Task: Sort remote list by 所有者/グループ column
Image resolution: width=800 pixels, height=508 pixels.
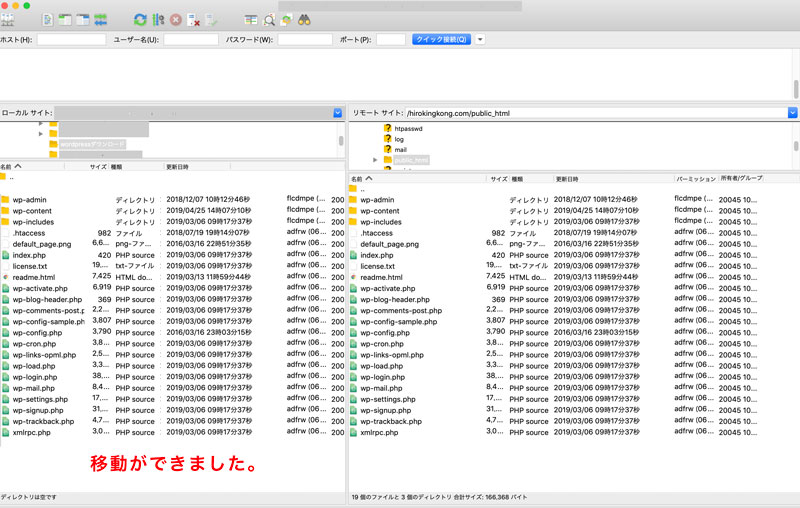Action: click(741, 179)
